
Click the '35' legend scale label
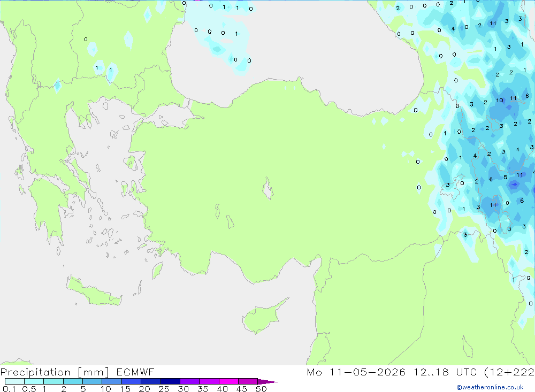click(203, 389)
